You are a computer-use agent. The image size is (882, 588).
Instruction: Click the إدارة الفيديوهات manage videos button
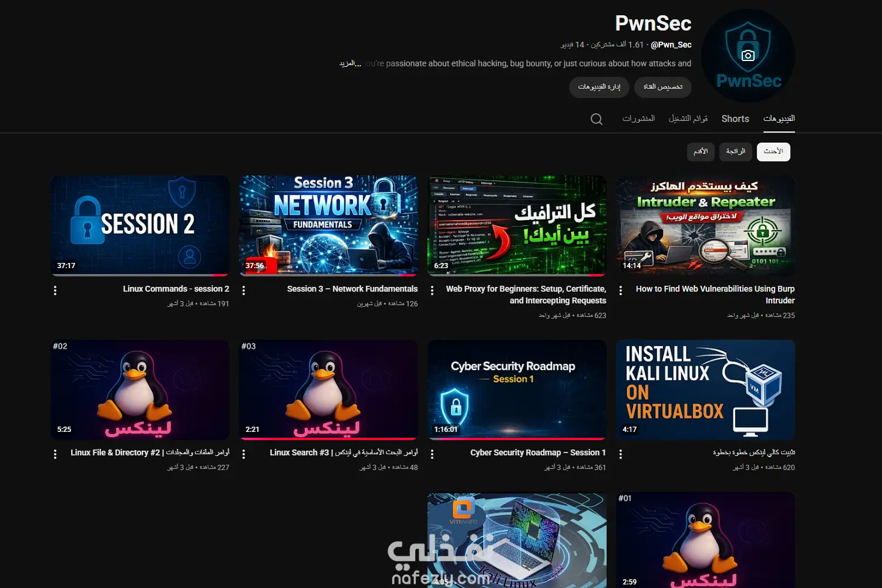[599, 87]
